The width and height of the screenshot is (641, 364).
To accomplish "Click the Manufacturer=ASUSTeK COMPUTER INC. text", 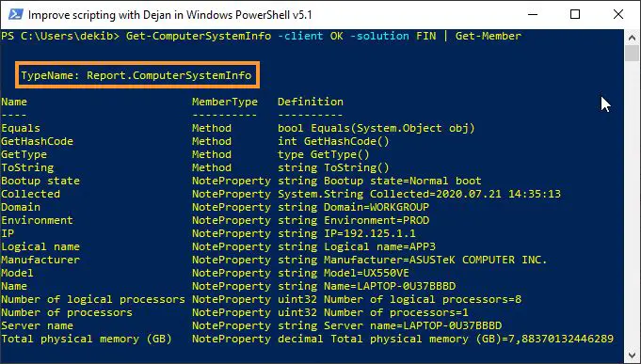I will click(436, 260).
